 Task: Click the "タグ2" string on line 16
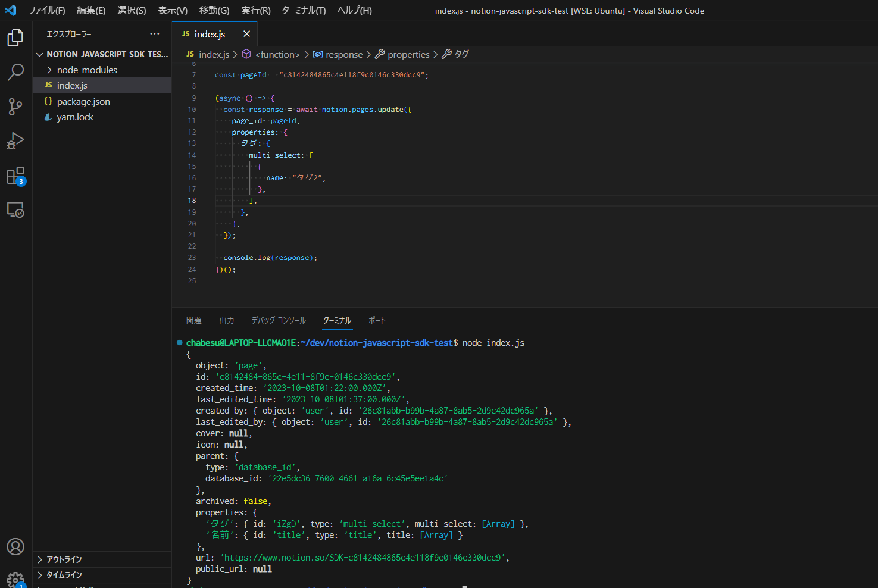tap(307, 178)
